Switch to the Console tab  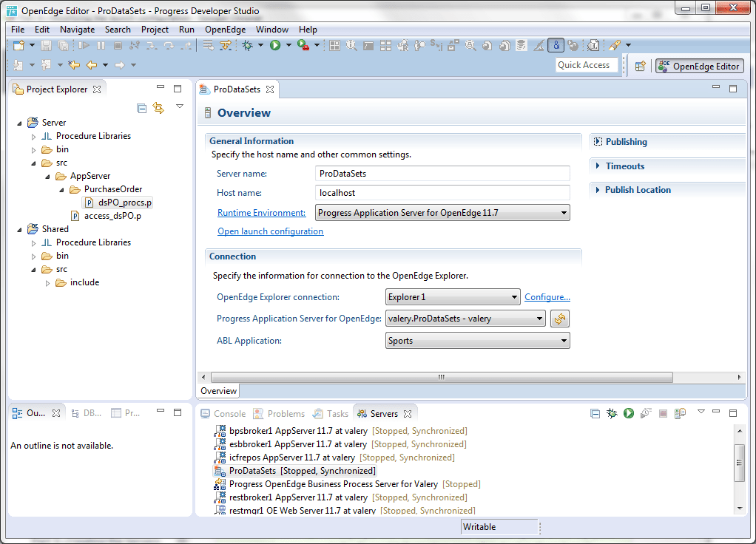(x=223, y=414)
